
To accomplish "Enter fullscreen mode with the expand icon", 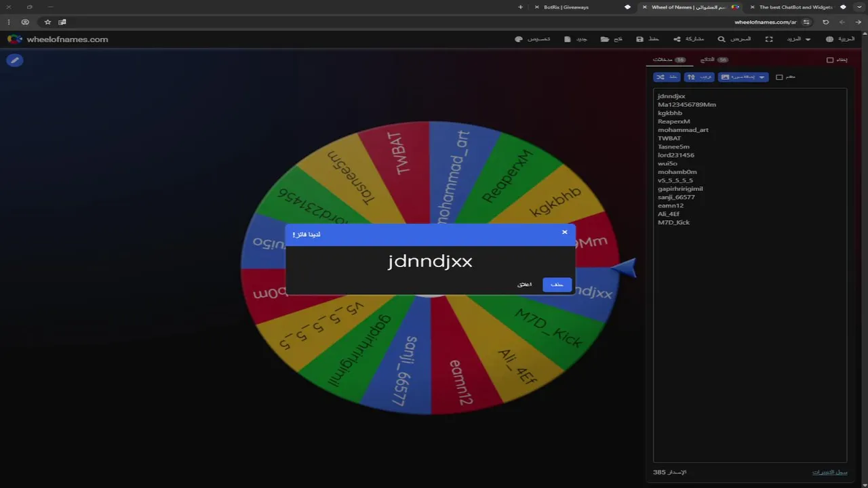I will coord(769,39).
